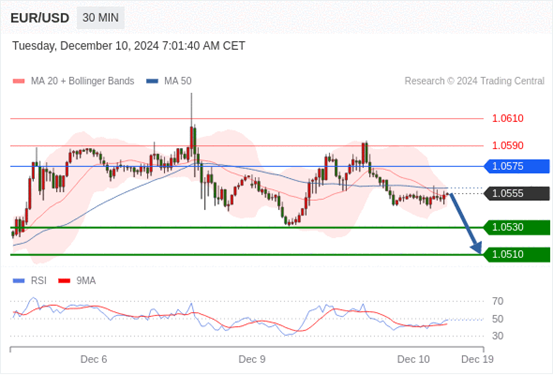Click the Dec 10 date axis label
Viewport: 553px width, 375px height.
point(413,359)
